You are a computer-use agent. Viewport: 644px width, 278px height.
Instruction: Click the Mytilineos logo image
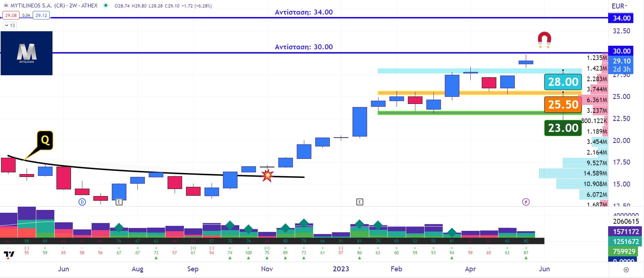tap(27, 53)
